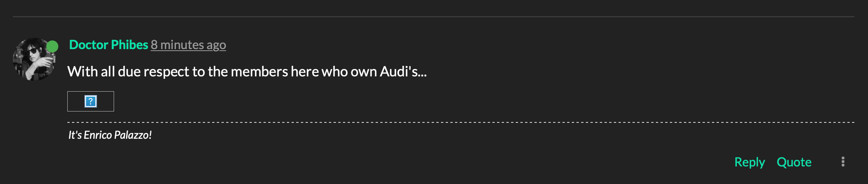Open Doctor Phibes' avatar picture
This screenshot has width=868, height=184.
point(34,59)
